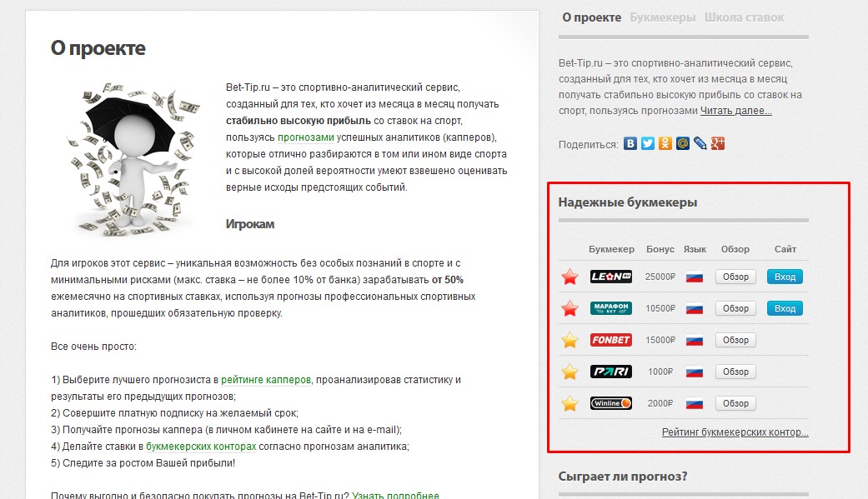The width and height of the screenshot is (868, 499).
Task: Share via Odnoklassniki icon
Action: point(665,143)
